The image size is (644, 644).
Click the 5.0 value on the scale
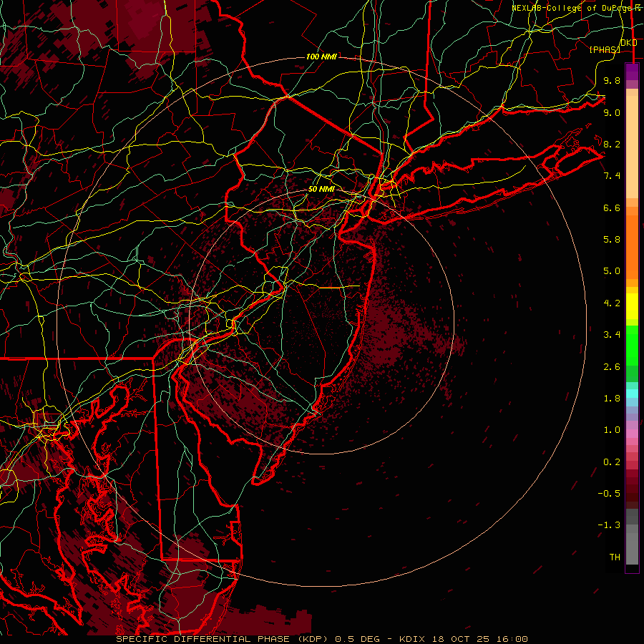point(612,271)
